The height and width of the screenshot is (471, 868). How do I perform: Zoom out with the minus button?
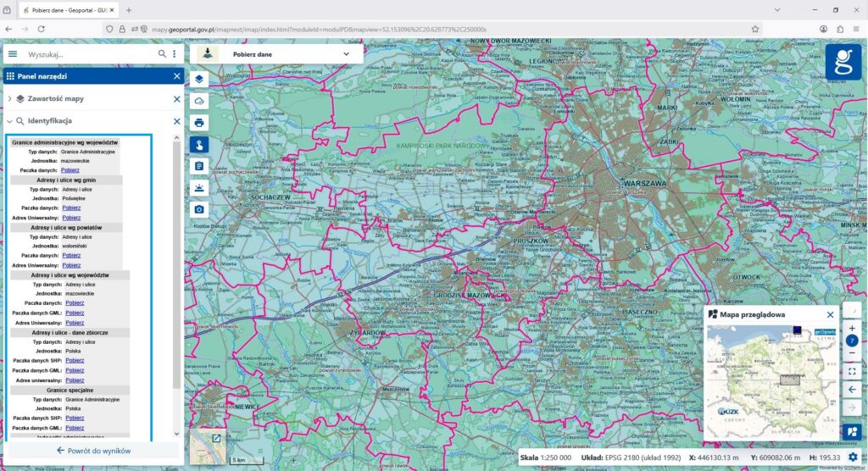[x=852, y=353]
